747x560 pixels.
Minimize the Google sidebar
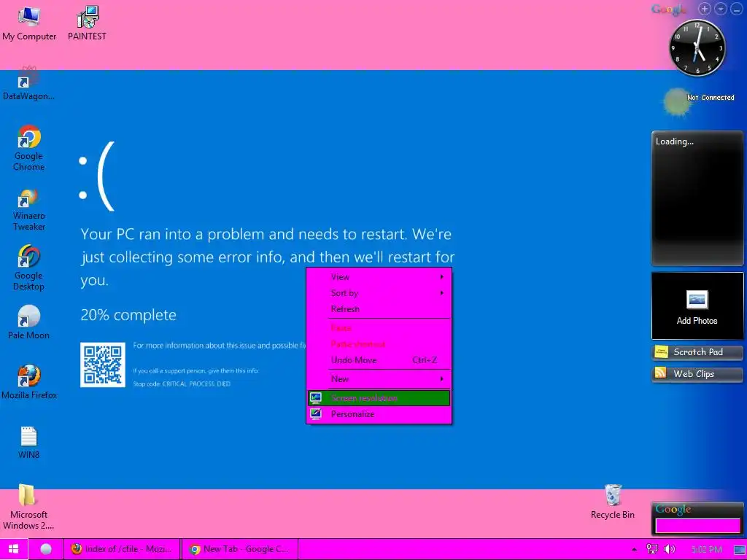pos(737,9)
